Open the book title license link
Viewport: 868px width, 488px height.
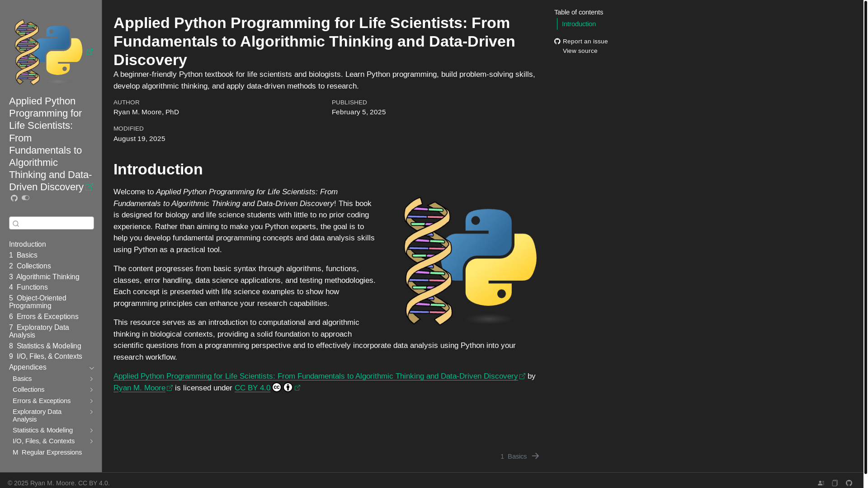click(319, 376)
